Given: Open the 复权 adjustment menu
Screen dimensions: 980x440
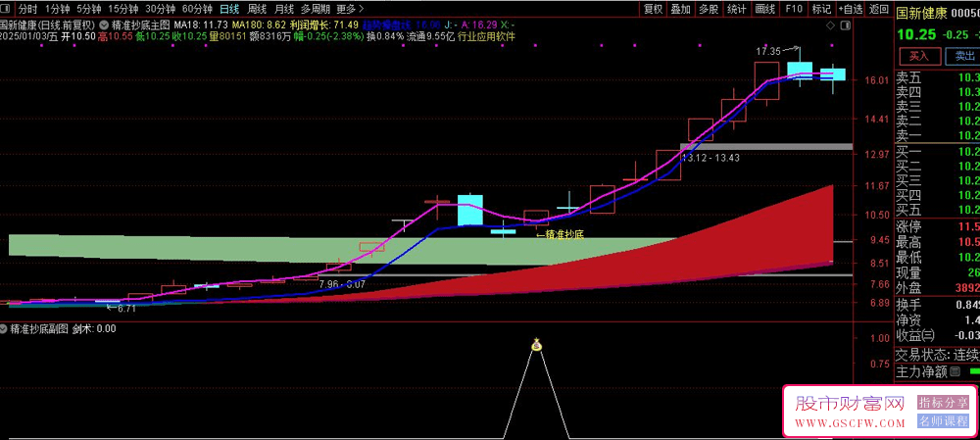Looking at the screenshot, I should pyautogui.click(x=653, y=9).
